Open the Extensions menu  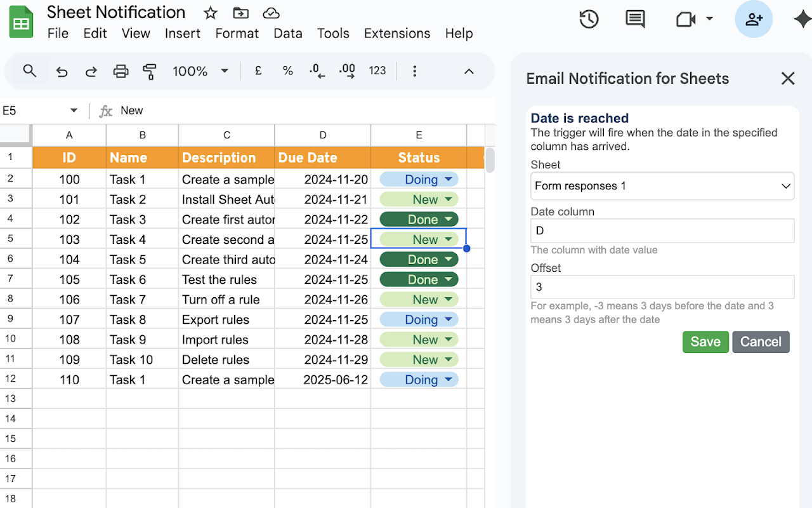[397, 34]
